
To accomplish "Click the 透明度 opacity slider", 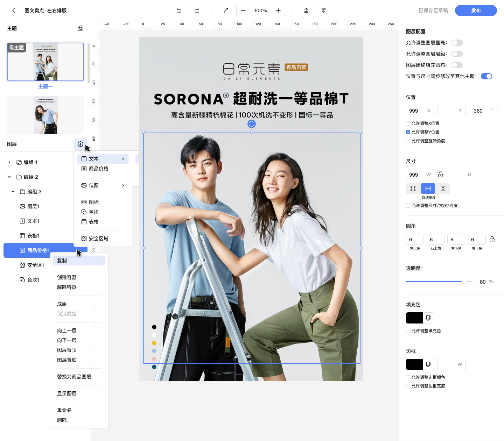I will coord(439,282).
